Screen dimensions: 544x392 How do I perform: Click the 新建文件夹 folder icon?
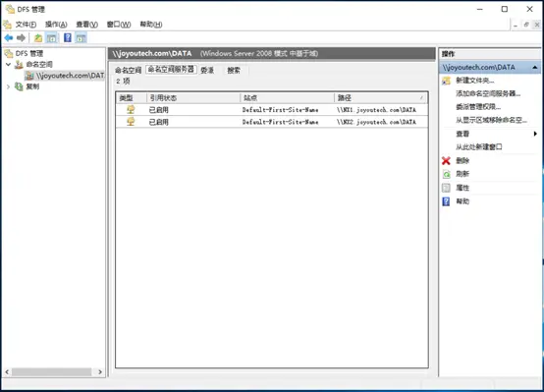446,81
